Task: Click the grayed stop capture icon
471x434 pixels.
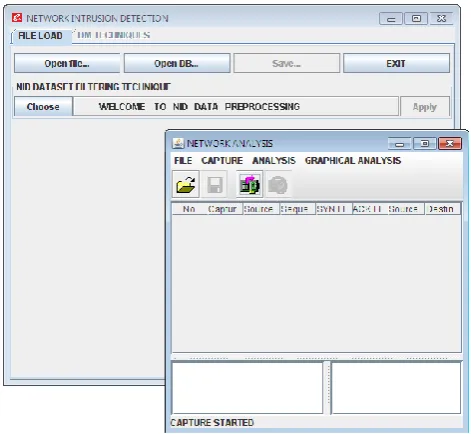Action: pos(278,184)
